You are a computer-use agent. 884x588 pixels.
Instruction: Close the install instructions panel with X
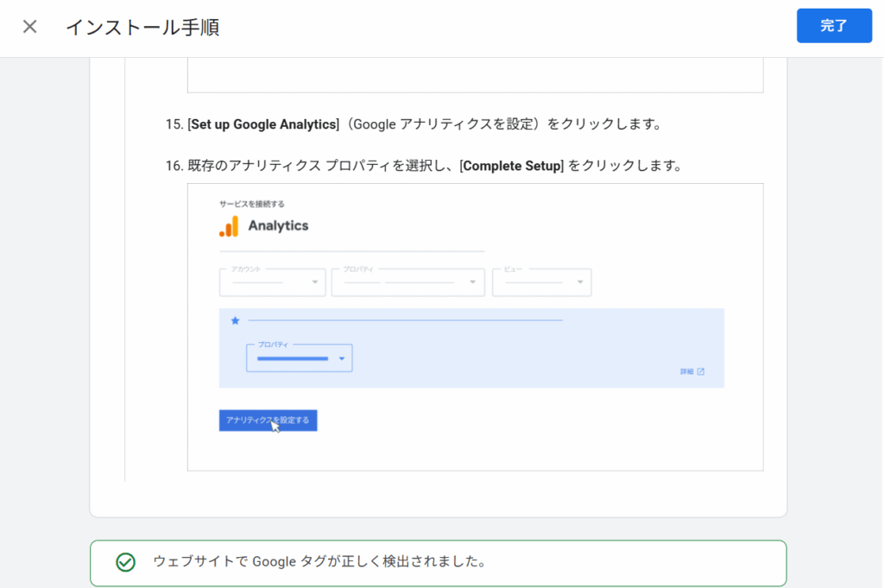(30, 27)
